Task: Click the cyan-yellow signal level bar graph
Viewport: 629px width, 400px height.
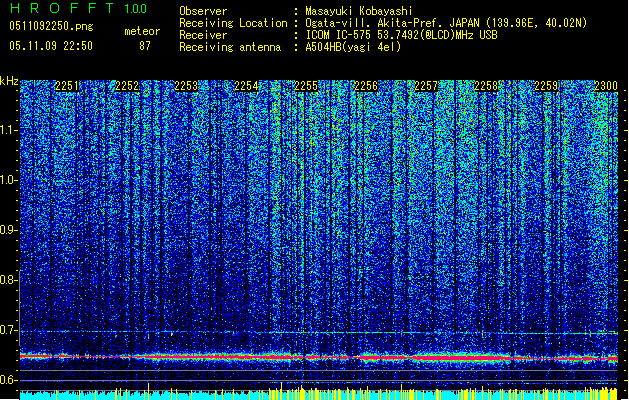Action: pos(319,393)
